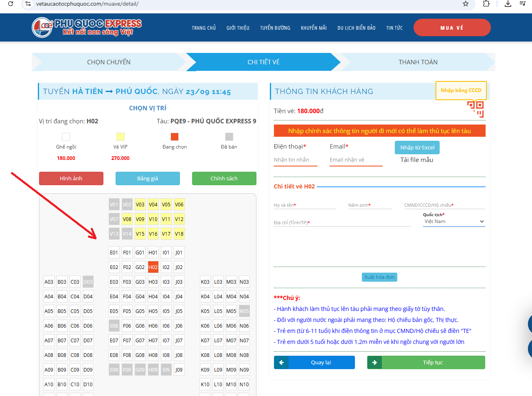Select VIP seat V05
Screen dimensions: 532x396
pyautogui.click(x=166, y=204)
